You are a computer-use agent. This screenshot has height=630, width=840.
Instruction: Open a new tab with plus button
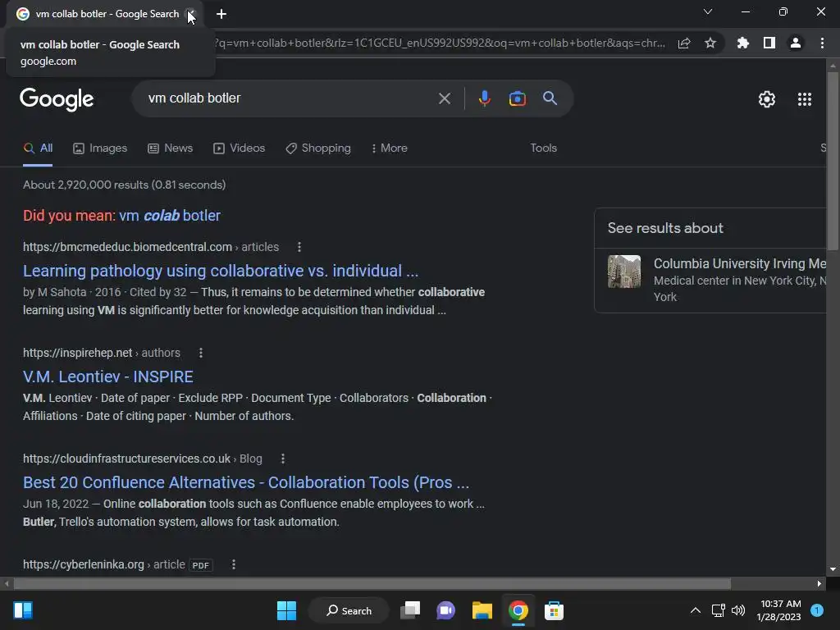[221, 15]
